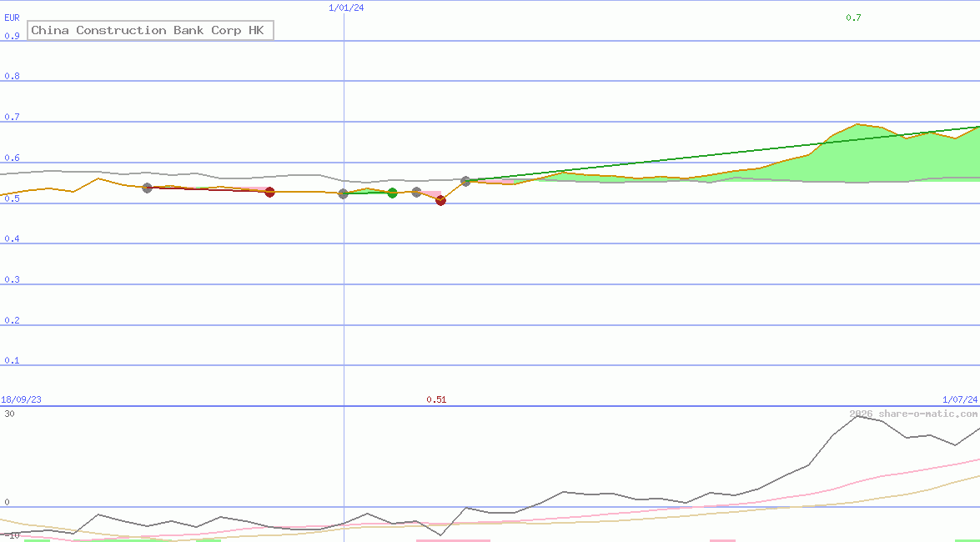
Task: Click the 0.9 price axis label
Action: click(x=12, y=36)
